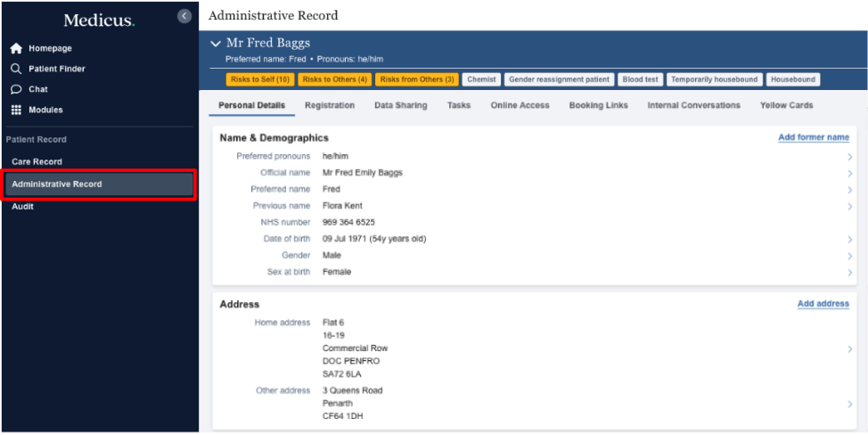Open the Data Sharing tab

tap(400, 105)
